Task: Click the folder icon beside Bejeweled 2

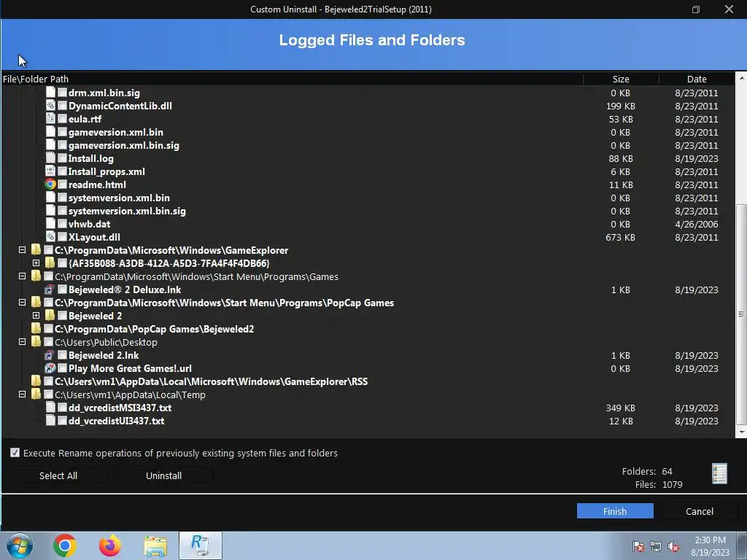Action: click(50, 315)
